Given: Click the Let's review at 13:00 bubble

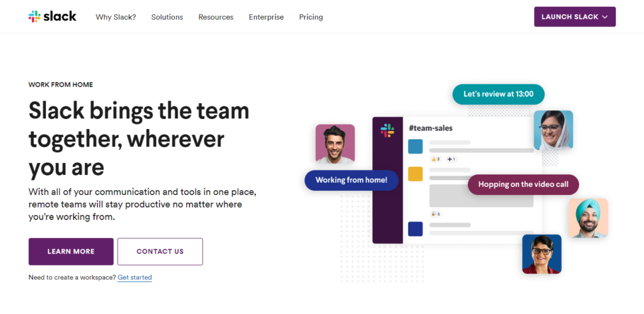Looking at the screenshot, I should pos(499,94).
